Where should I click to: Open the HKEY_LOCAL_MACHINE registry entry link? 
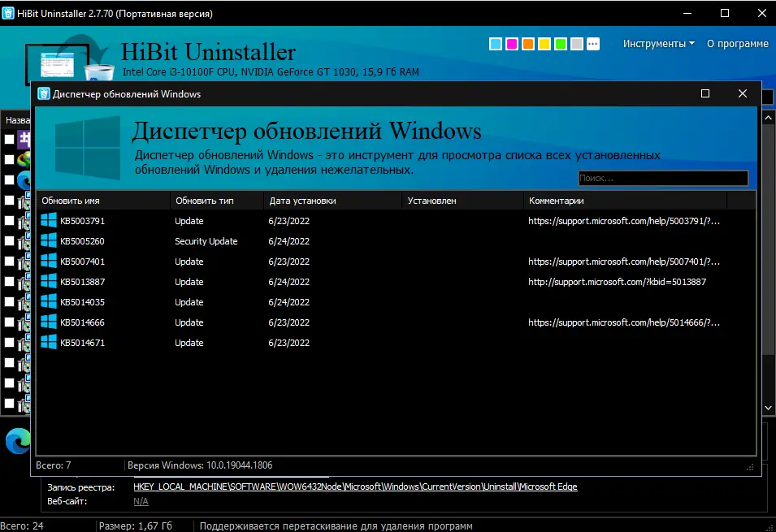[355, 487]
